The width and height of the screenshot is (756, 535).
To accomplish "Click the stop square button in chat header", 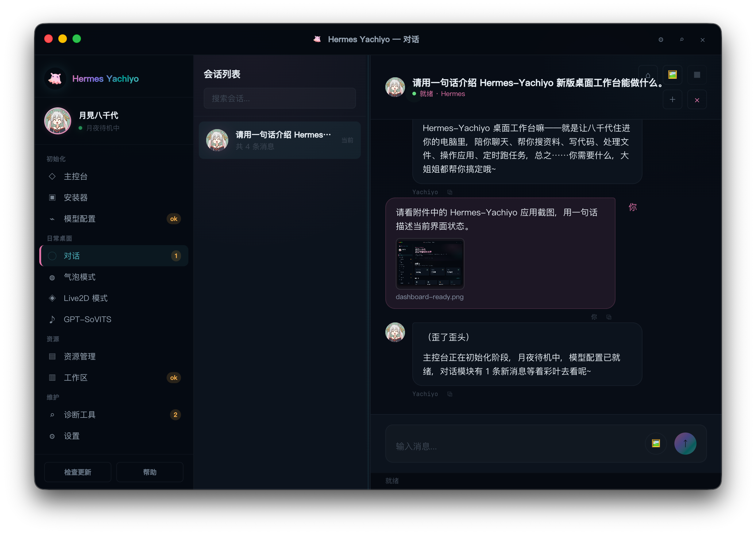I will tap(697, 75).
